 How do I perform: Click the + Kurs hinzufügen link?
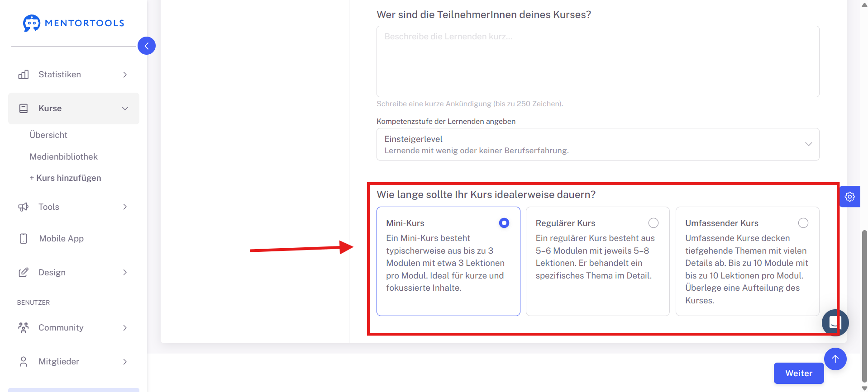(66, 178)
